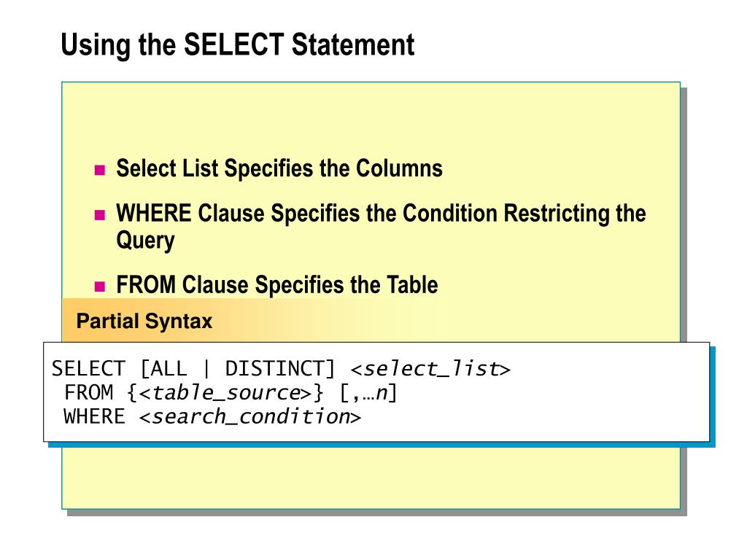Viewport: 747px width, 560px height.
Task: Click the <search_condition> placeholder
Action: point(250,416)
